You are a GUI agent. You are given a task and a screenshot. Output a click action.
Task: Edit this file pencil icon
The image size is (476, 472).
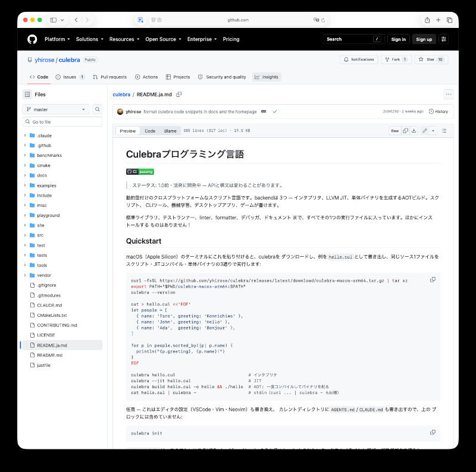tap(425, 131)
